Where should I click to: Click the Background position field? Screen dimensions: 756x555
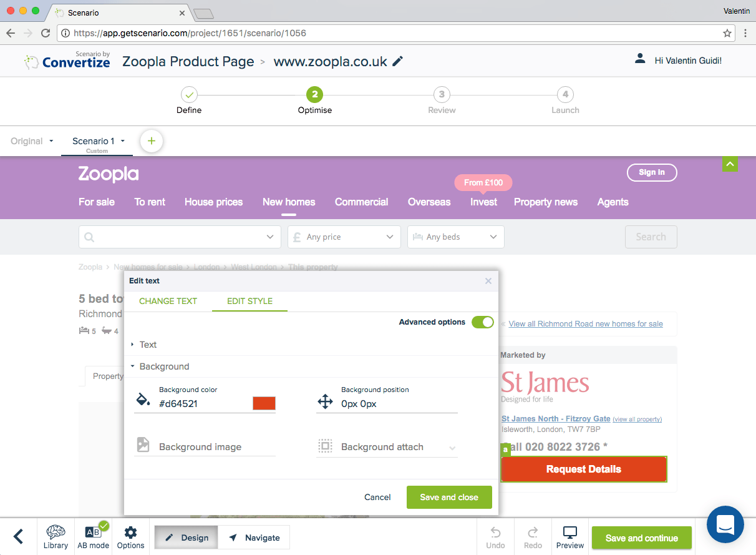[399, 404]
